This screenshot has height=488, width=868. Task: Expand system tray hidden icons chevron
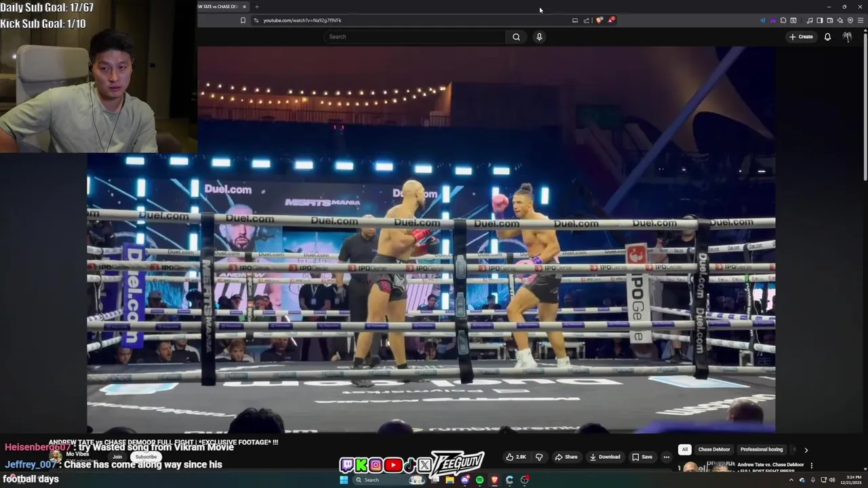(x=791, y=480)
